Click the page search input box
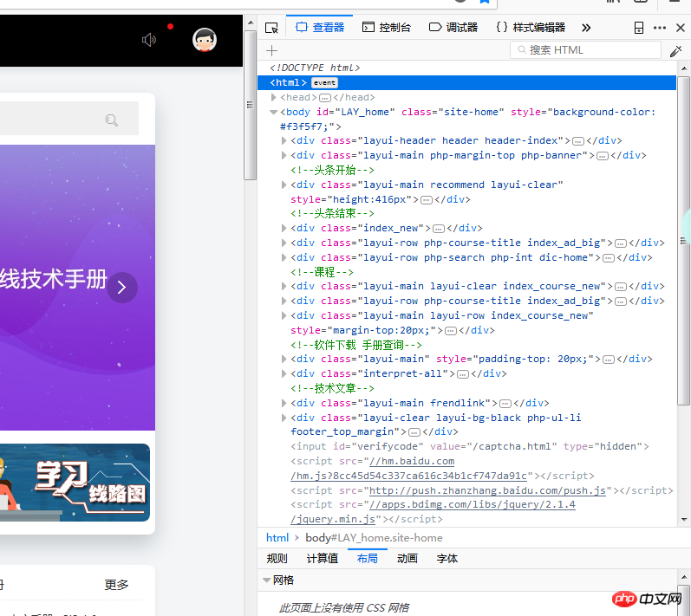The width and height of the screenshot is (691, 616). click(69, 119)
